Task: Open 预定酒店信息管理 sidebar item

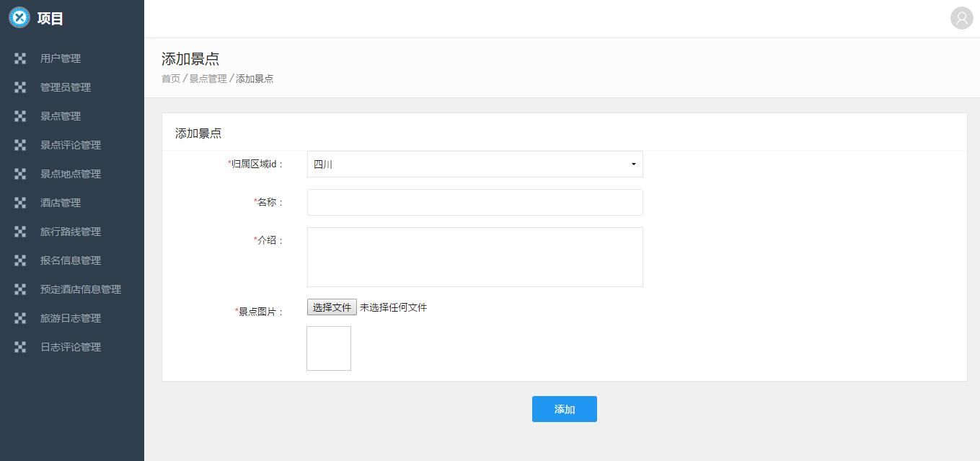Action: tap(81, 289)
